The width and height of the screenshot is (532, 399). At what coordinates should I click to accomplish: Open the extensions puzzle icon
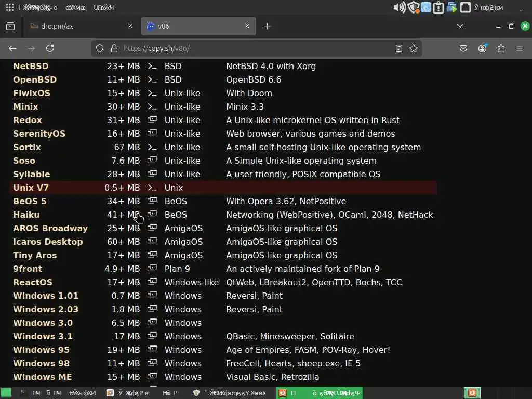pyautogui.click(x=501, y=48)
